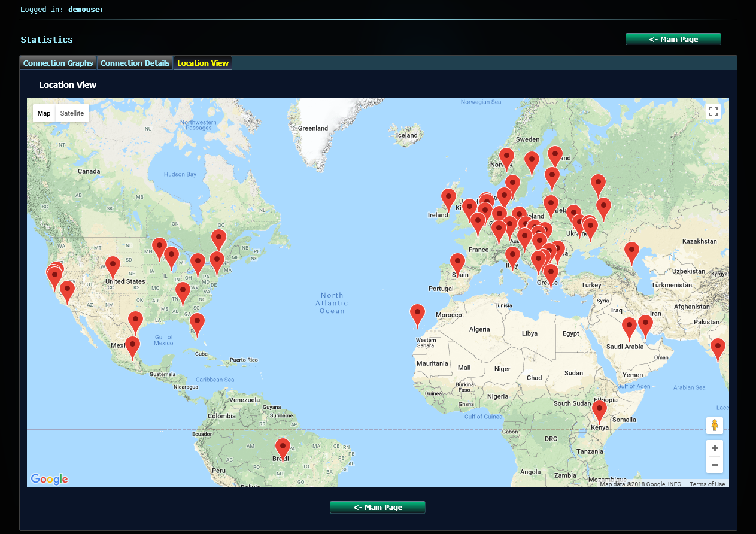Switch to the Connection Graphs tab
Image resolution: width=756 pixels, height=534 pixels.
pos(57,63)
